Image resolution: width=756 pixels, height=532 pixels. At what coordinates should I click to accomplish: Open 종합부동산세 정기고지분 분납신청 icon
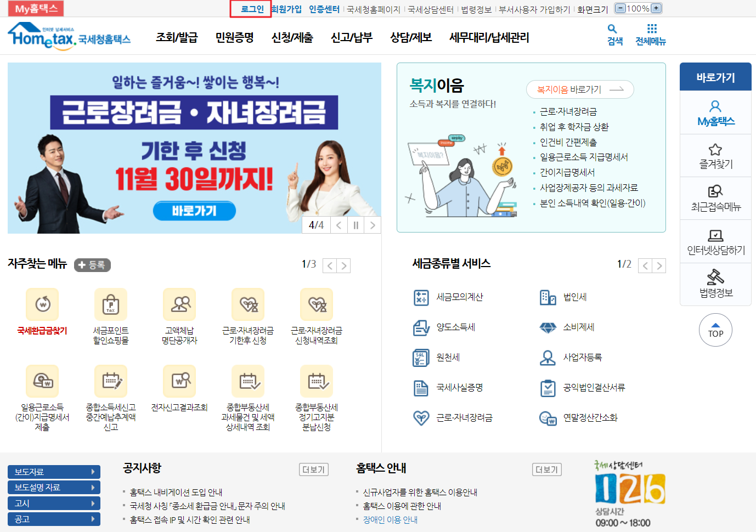pos(317,381)
